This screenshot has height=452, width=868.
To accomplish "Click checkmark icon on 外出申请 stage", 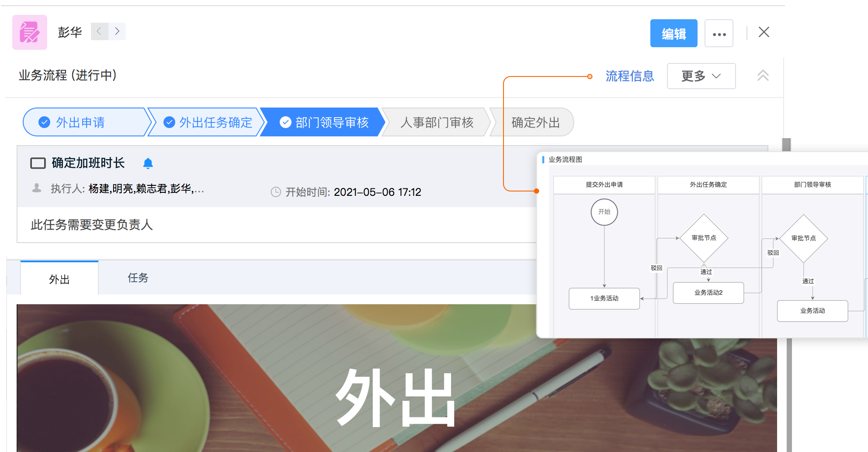I will (x=44, y=122).
